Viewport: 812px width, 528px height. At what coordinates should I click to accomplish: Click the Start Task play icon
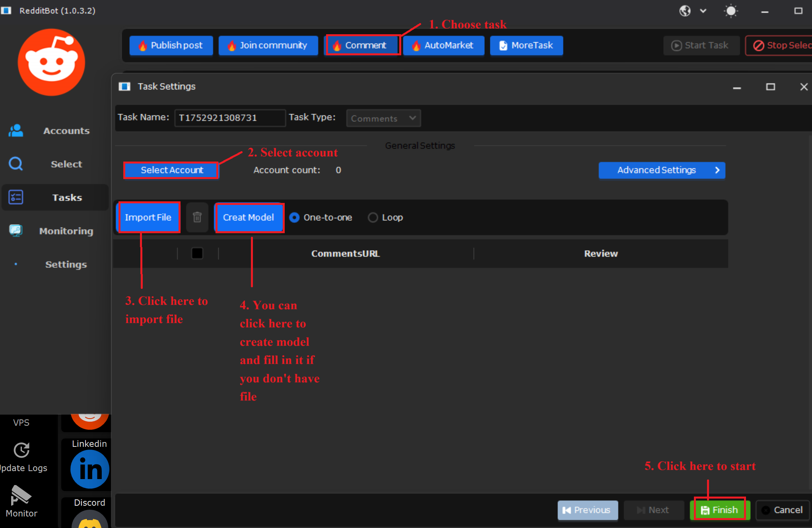coord(676,45)
